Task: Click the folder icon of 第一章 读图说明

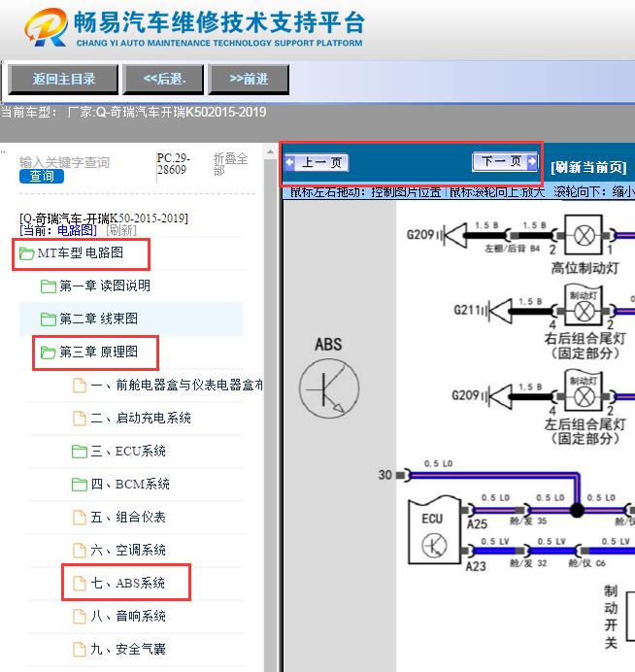Action: (x=48, y=286)
